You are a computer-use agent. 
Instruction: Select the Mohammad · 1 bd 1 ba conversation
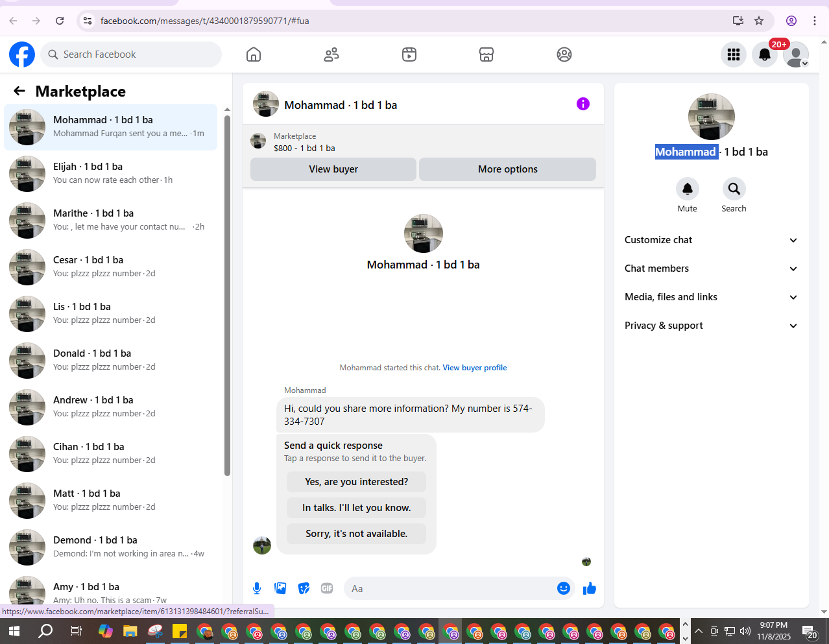(x=111, y=127)
